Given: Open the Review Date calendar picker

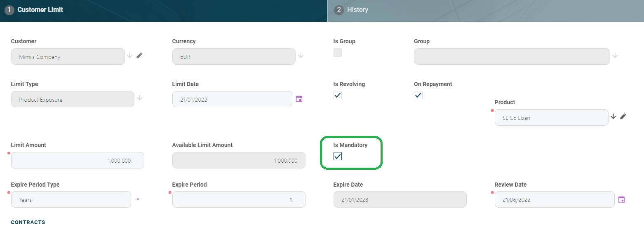Looking at the screenshot, I should click(x=621, y=199).
